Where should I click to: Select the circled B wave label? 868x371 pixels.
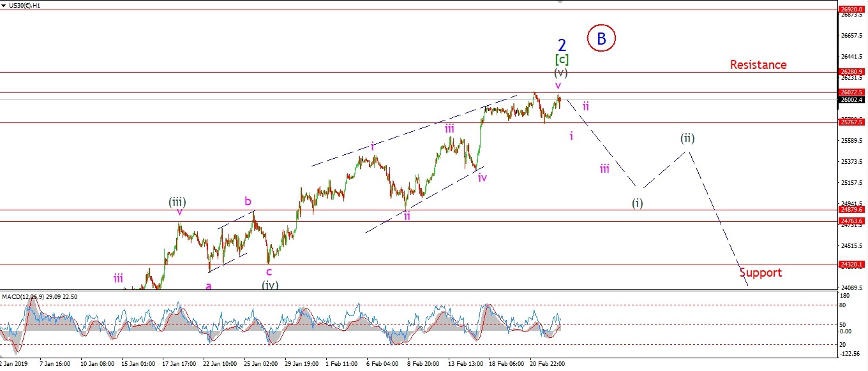(x=601, y=38)
